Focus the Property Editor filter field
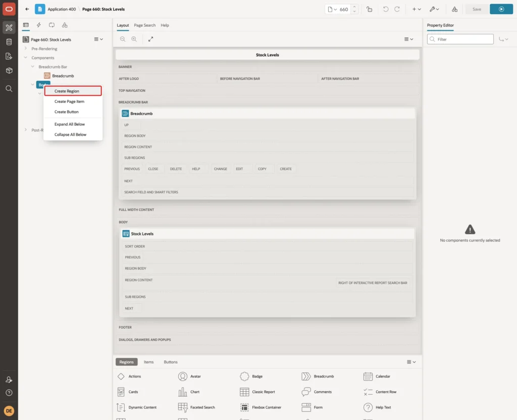The image size is (517, 420). pyautogui.click(x=460, y=39)
